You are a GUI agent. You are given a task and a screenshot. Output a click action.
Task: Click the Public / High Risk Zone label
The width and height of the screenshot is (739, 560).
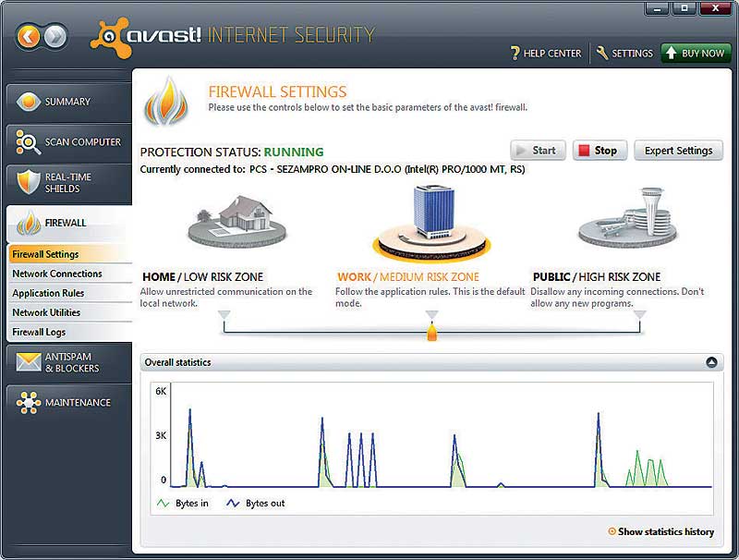click(597, 277)
